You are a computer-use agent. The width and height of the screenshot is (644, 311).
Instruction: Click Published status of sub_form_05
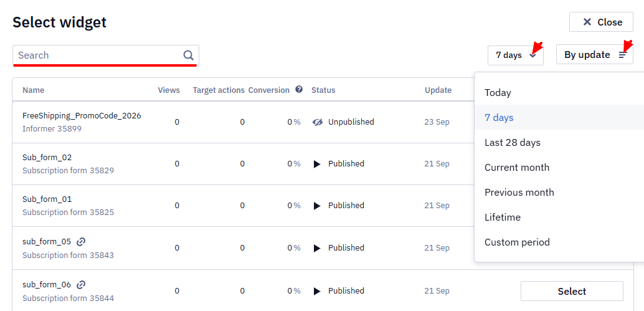pos(346,247)
